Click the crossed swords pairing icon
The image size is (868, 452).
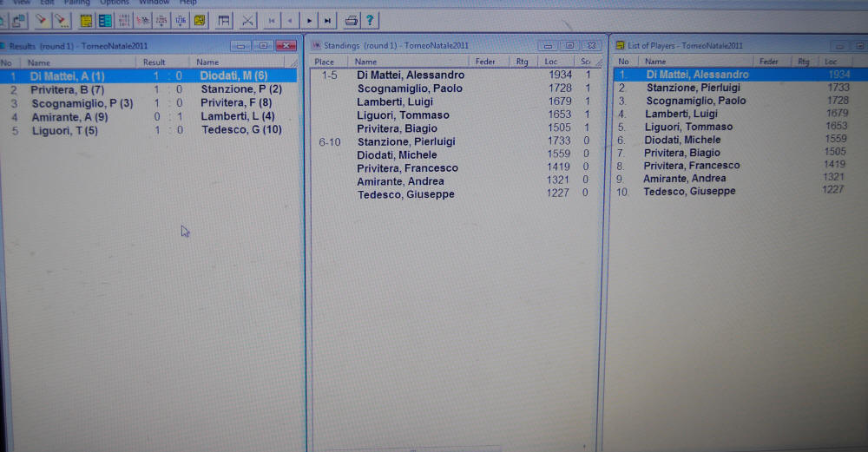point(247,21)
